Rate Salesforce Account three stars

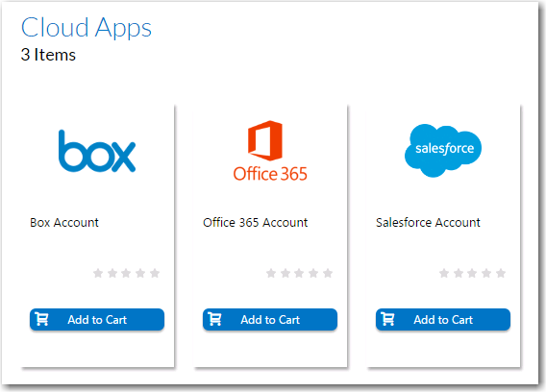point(472,273)
